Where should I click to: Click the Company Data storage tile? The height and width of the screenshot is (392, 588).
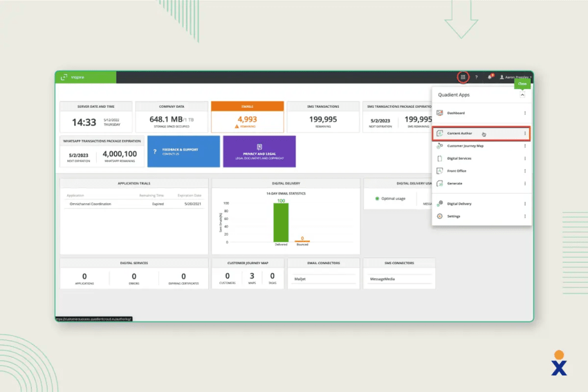[x=172, y=117]
